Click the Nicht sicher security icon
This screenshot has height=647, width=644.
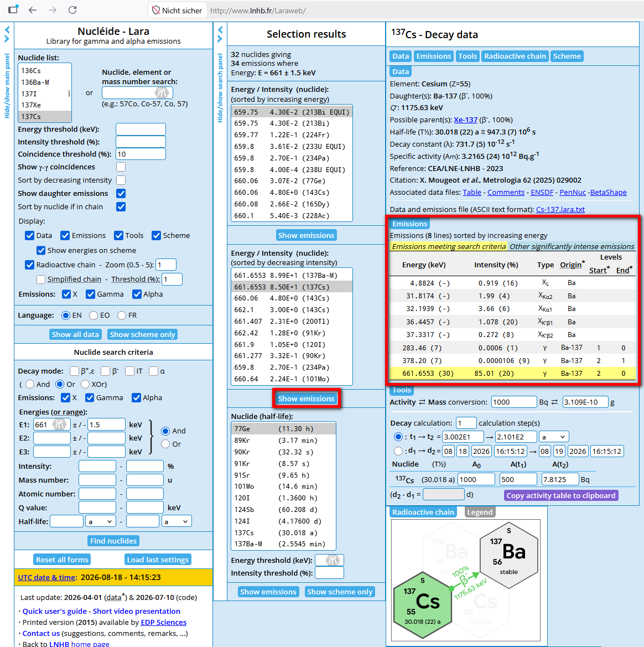pos(156,11)
